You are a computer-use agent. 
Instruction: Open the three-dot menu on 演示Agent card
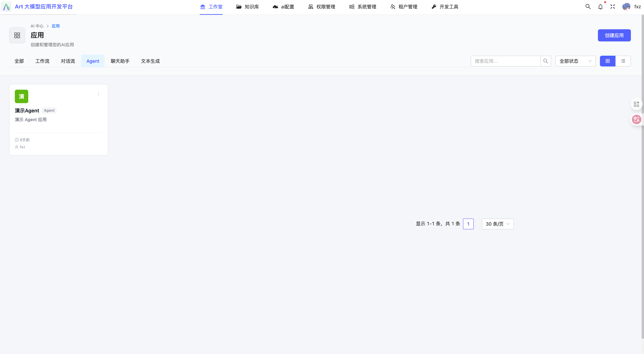98,94
